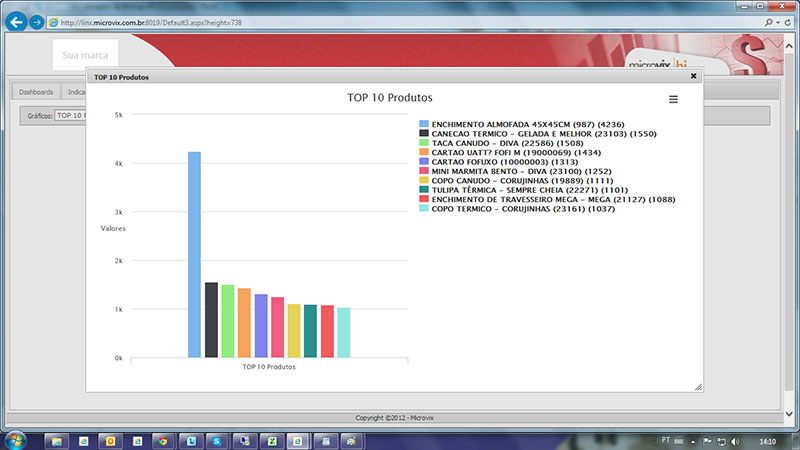The height and width of the screenshot is (450, 800).
Task: Open Skype from the taskbar
Action: tap(215, 440)
